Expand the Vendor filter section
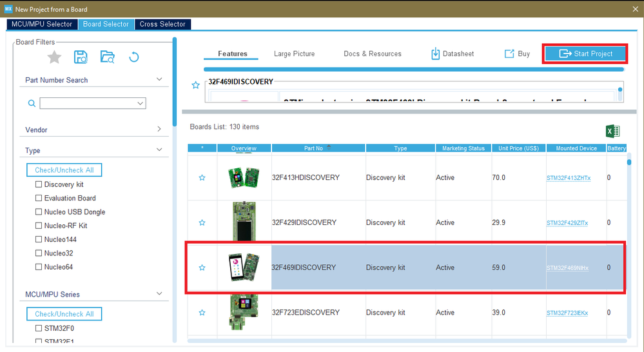The height and width of the screenshot is (352, 644). pyautogui.click(x=159, y=129)
